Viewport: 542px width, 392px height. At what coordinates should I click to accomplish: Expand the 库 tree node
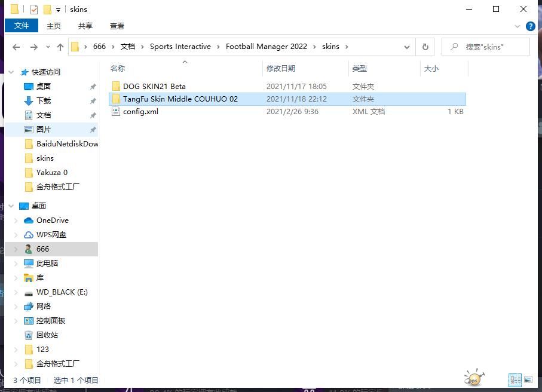tap(16, 278)
